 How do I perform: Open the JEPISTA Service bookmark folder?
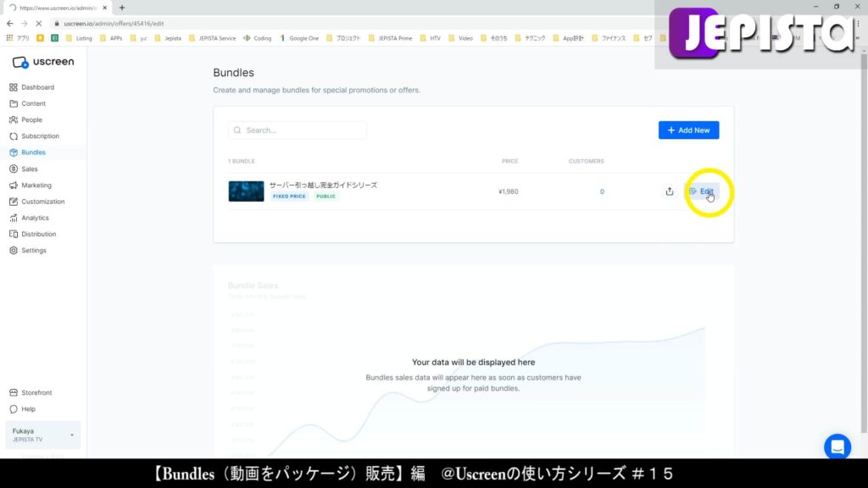pos(212,38)
